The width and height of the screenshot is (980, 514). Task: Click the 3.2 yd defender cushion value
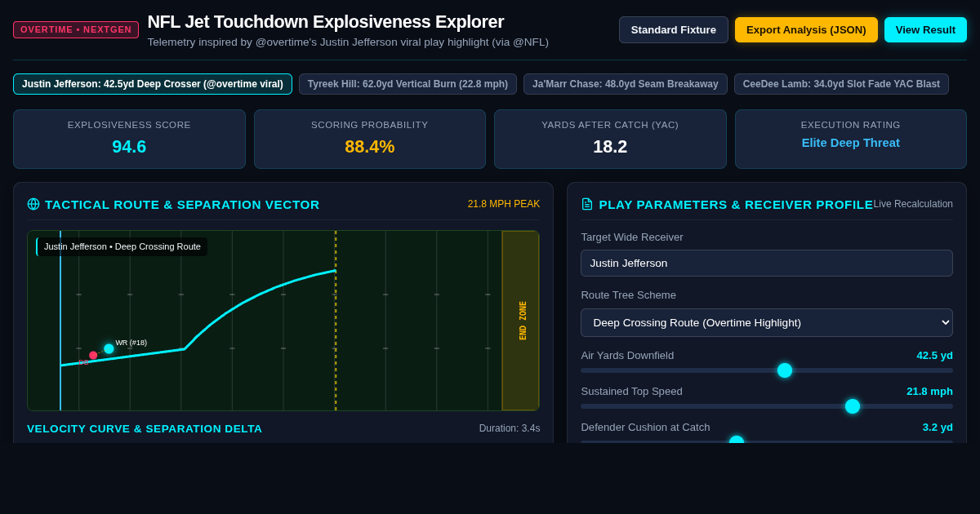(x=938, y=428)
